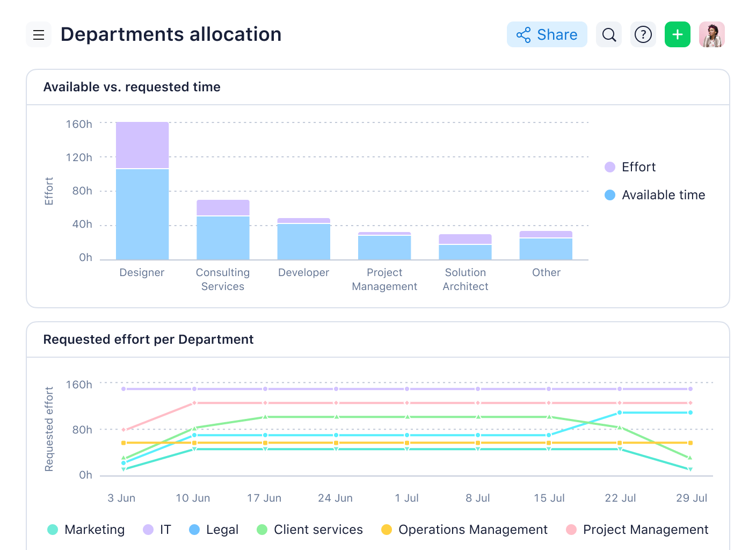Click the blue Available time legend dot

[609, 195]
